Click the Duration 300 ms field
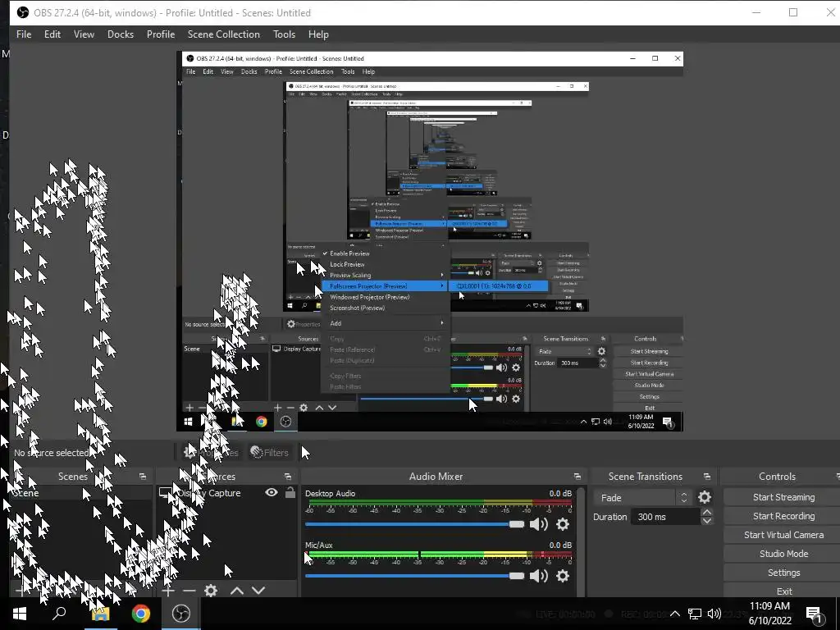Image resolution: width=840 pixels, height=630 pixels. (665, 517)
